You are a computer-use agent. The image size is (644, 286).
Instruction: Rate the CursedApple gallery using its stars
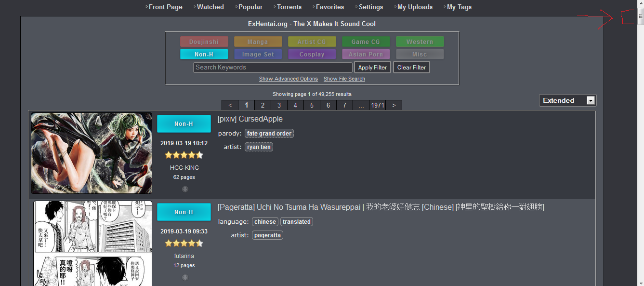(x=184, y=155)
